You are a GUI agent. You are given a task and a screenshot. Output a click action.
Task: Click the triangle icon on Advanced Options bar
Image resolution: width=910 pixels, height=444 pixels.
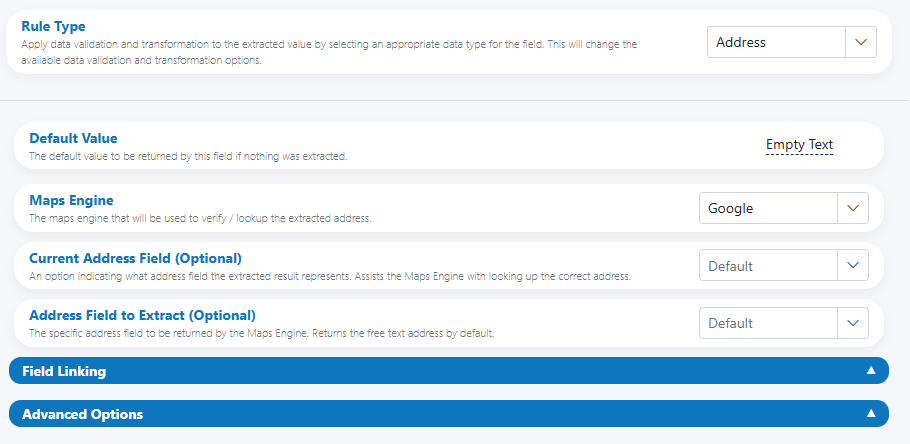tap(871, 413)
